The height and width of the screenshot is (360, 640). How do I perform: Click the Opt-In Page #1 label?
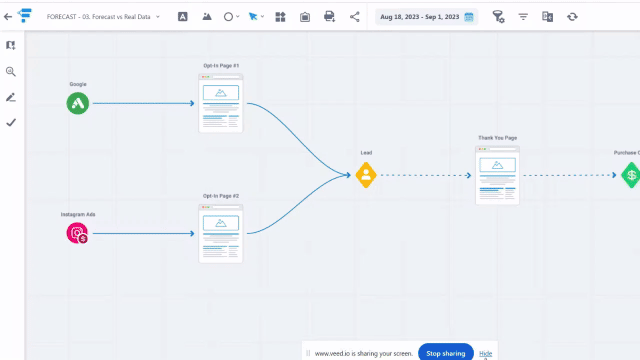click(221, 65)
